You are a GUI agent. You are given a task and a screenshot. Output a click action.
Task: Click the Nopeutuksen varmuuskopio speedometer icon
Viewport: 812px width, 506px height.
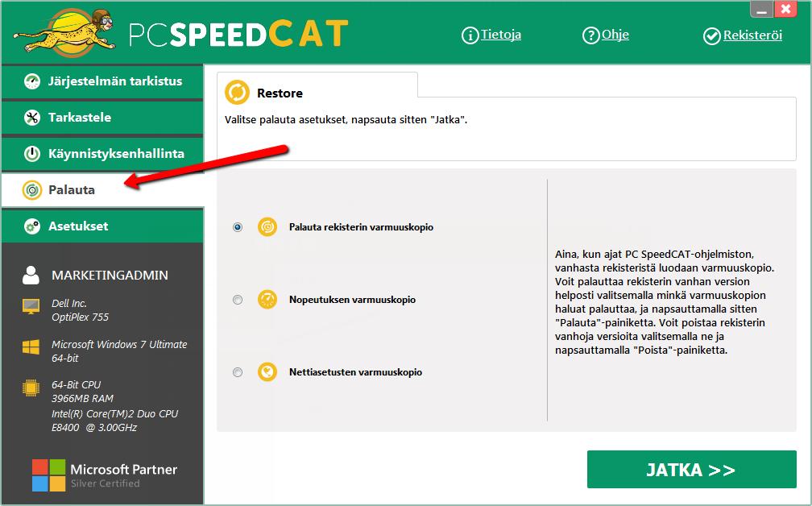click(267, 300)
